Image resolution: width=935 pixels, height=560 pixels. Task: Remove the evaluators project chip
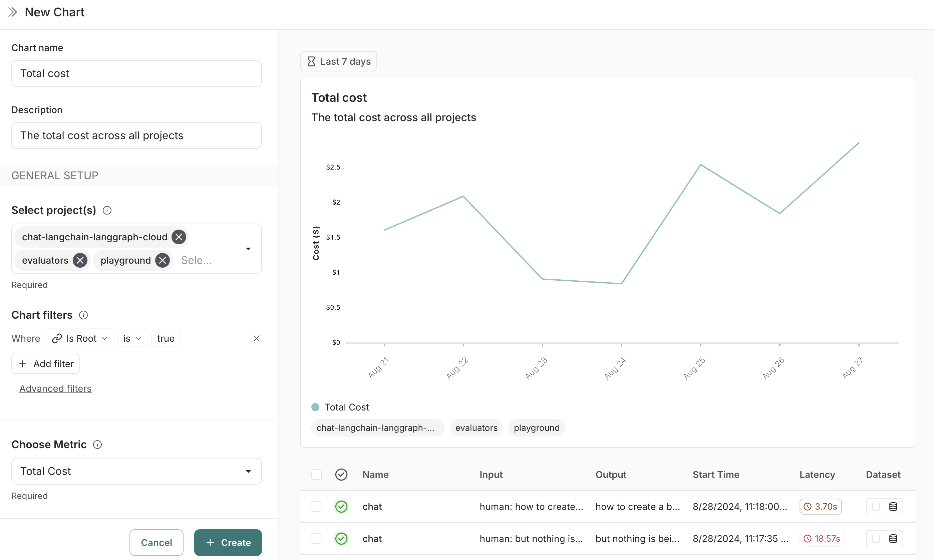click(80, 260)
